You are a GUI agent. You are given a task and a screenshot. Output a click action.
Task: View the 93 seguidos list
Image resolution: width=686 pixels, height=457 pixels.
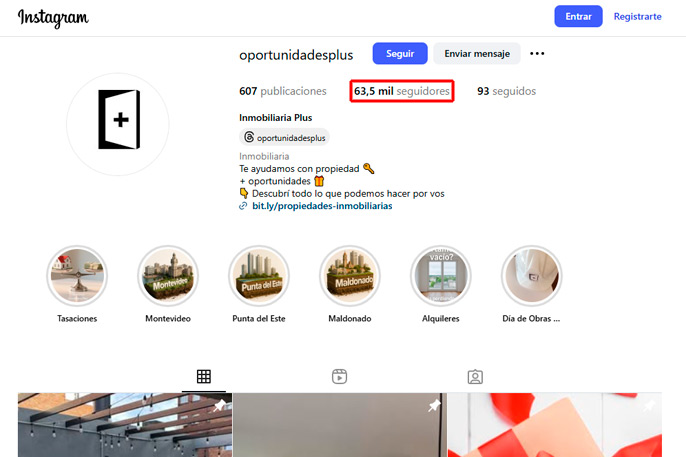tap(506, 91)
